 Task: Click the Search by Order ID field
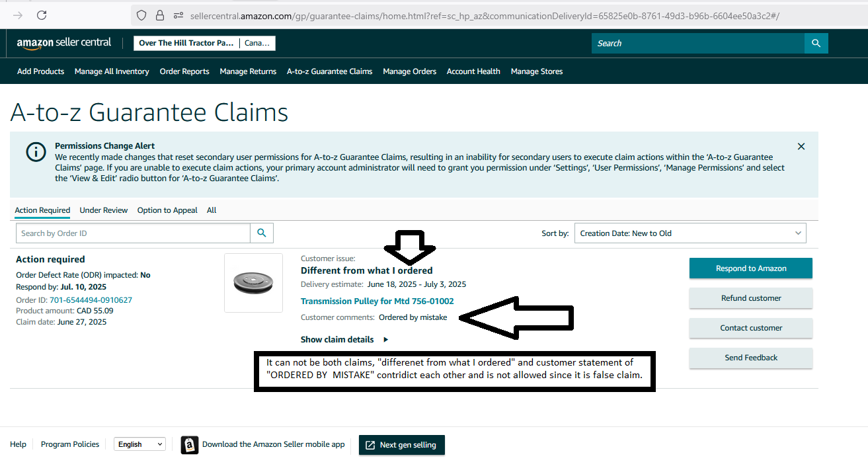tap(133, 233)
